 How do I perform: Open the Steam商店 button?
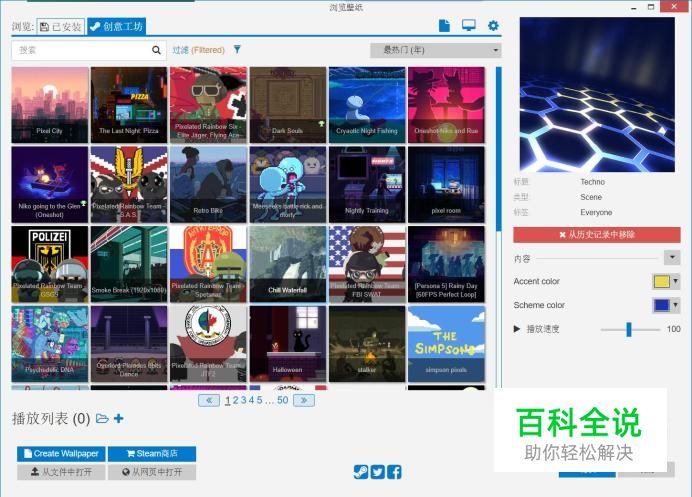(x=152, y=453)
